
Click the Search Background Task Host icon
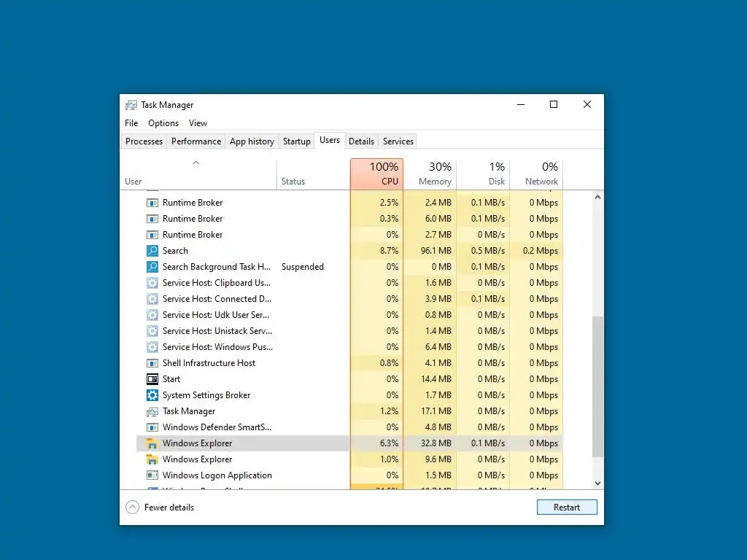coord(152,267)
